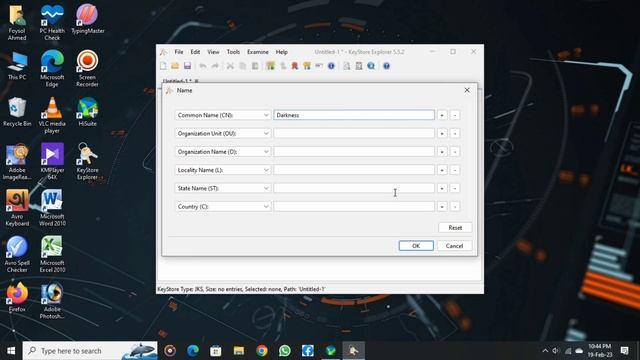
Task: Click the State Name text field
Action: pyautogui.click(x=354, y=188)
